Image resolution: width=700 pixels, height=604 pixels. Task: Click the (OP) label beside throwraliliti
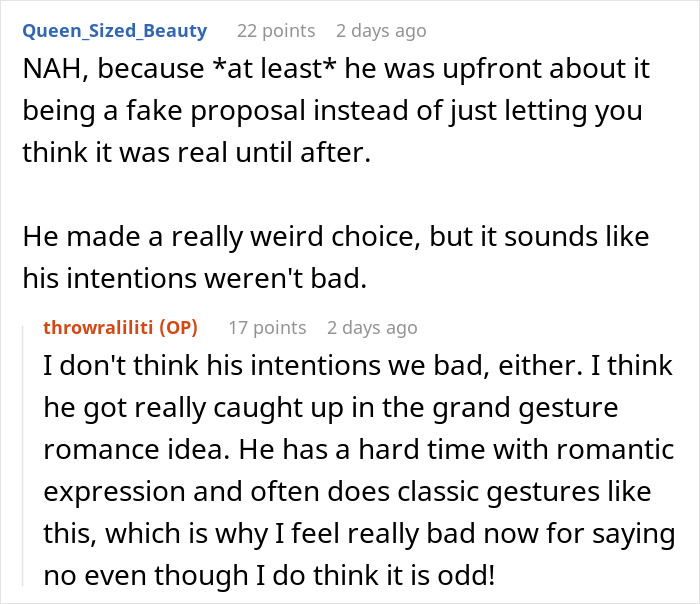pos(180,327)
